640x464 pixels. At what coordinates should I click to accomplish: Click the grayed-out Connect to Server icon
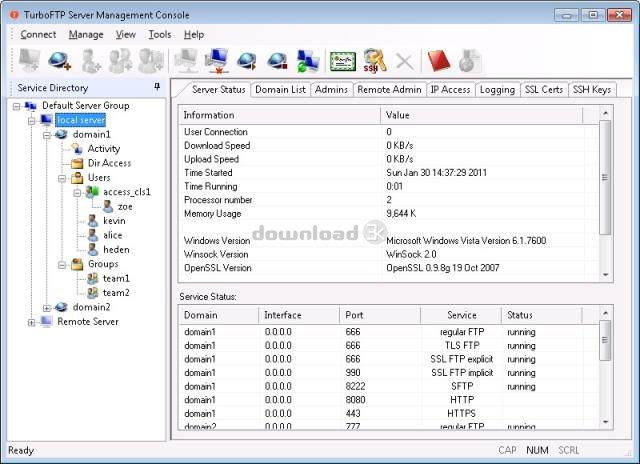click(186, 60)
